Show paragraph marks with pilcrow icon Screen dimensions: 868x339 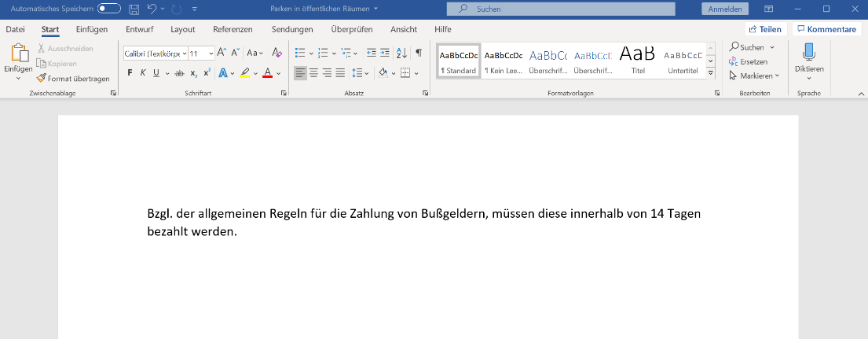(x=419, y=53)
